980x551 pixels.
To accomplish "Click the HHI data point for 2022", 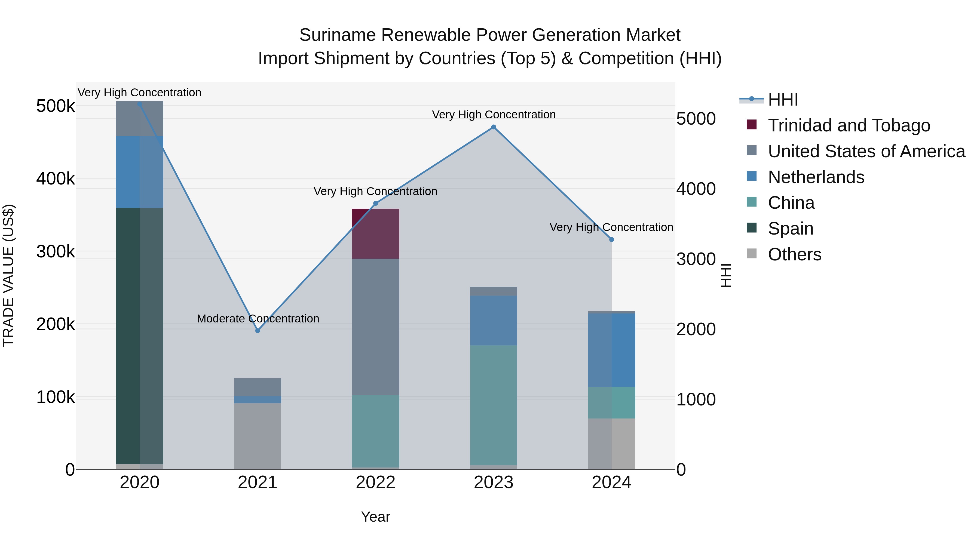I will tap(375, 204).
